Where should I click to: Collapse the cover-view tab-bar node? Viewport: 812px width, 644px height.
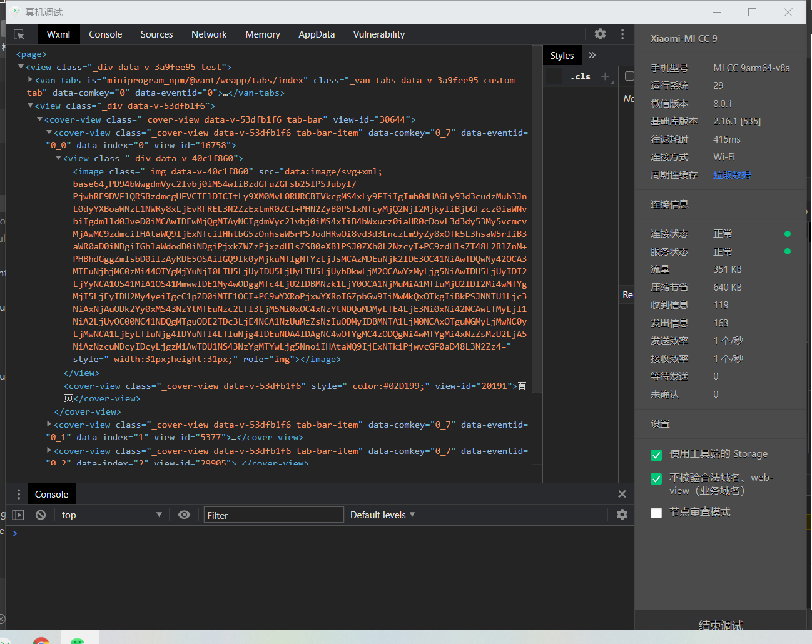point(39,119)
